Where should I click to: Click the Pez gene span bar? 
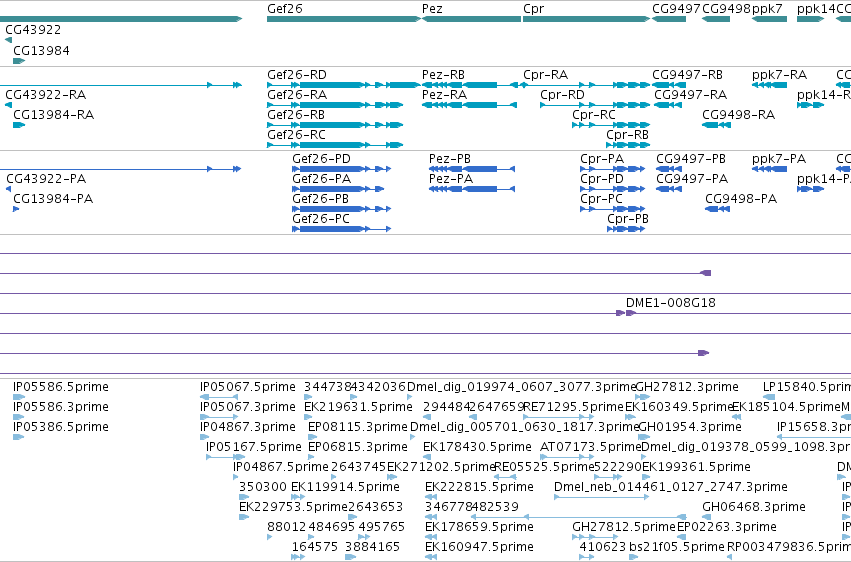click(472, 19)
